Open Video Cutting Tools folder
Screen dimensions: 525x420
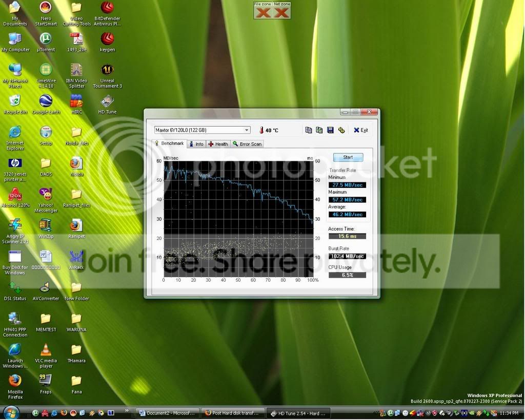click(x=77, y=14)
